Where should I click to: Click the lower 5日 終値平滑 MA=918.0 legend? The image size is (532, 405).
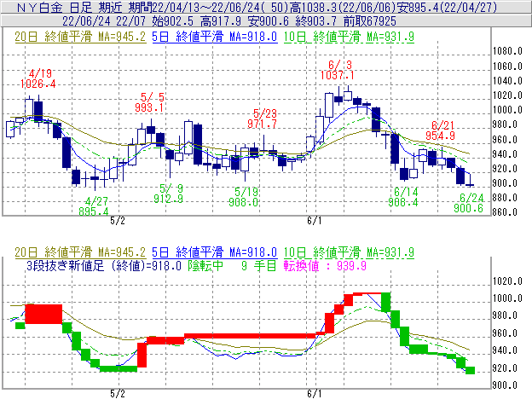[x=215, y=252]
